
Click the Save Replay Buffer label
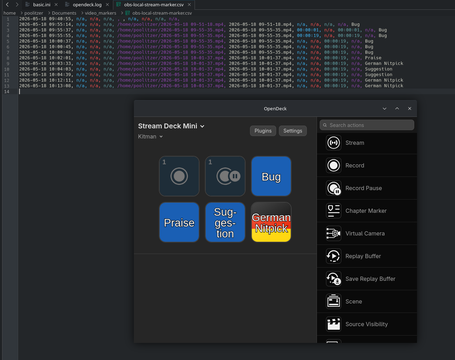click(x=370, y=279)
